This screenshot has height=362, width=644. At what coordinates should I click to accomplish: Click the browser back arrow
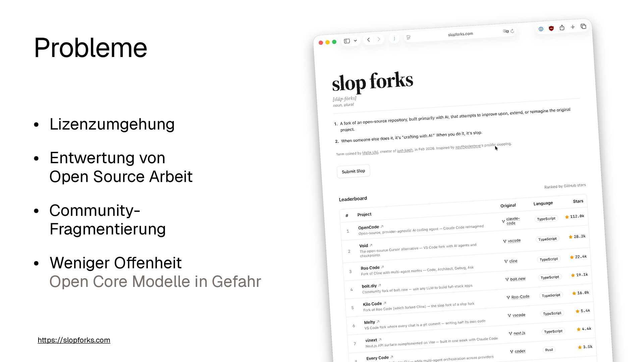coord(368,40)
